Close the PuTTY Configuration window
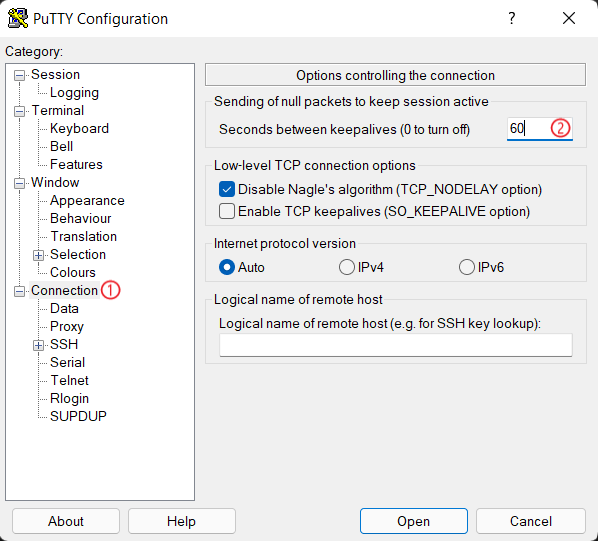598x541 pixels. click(x=569, y=18)
